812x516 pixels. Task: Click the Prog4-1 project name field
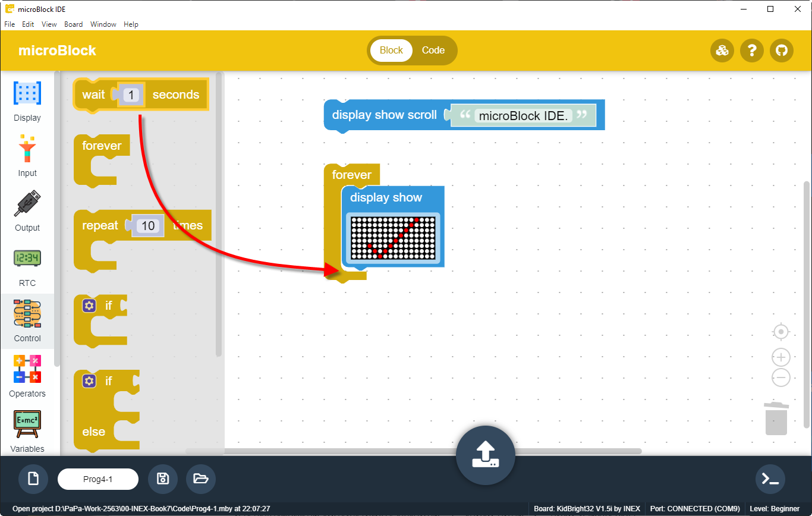tap(98, 479)
